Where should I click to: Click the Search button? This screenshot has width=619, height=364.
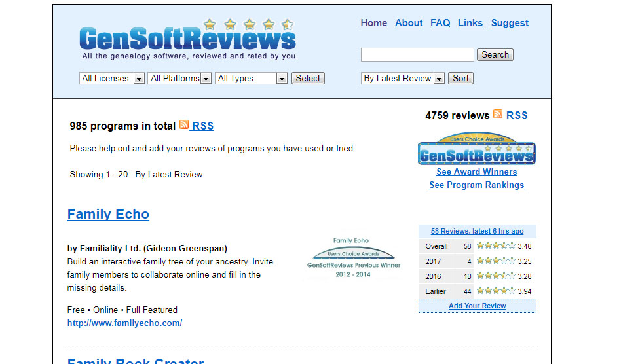495,55
